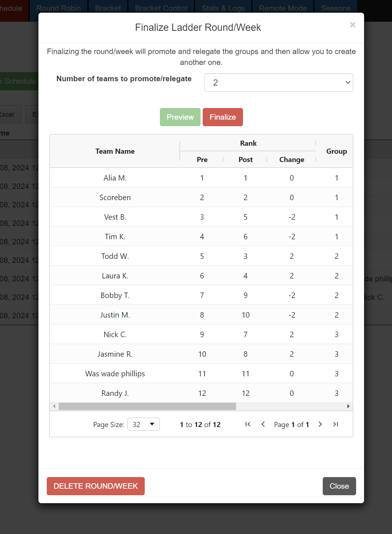This screenshot has width=392, height=534.
Task: Sort by Change column header
Action: pos(292,160)
